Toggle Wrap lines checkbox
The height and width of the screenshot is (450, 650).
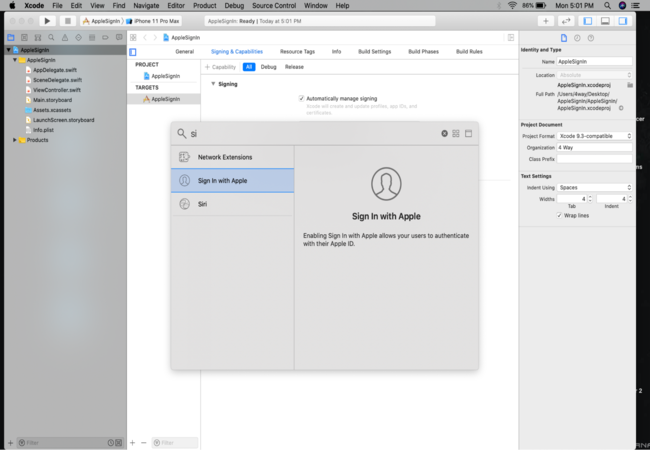tap(559, 215)
